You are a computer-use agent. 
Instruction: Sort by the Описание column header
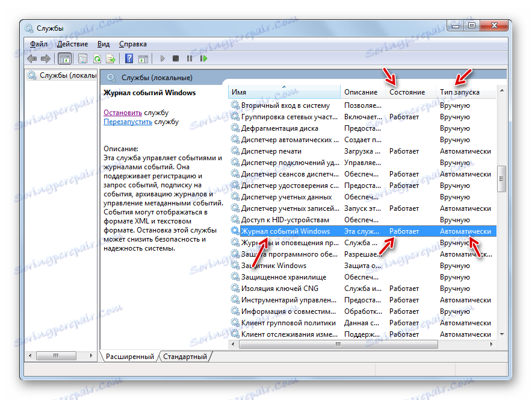click(x=363, y=92)
